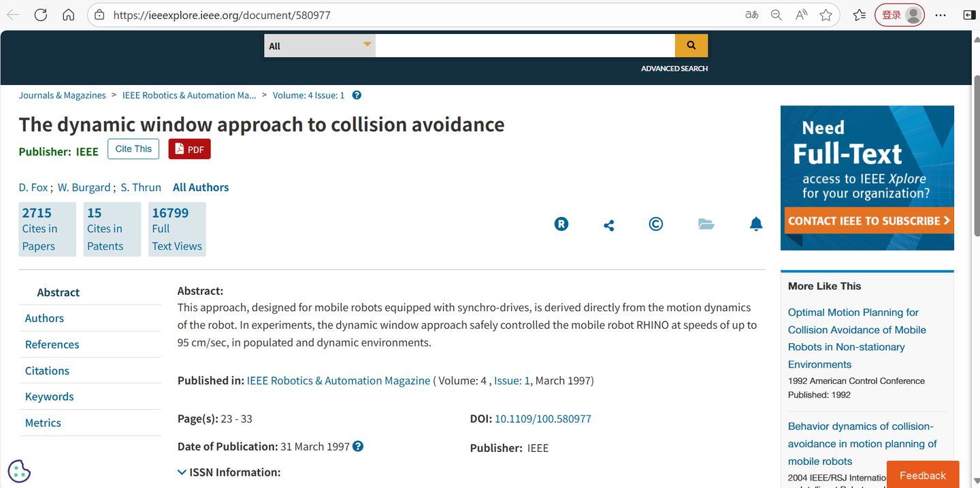Open author W. Burgard link
This screenshot has width=980, height=488.
[84, 187]
